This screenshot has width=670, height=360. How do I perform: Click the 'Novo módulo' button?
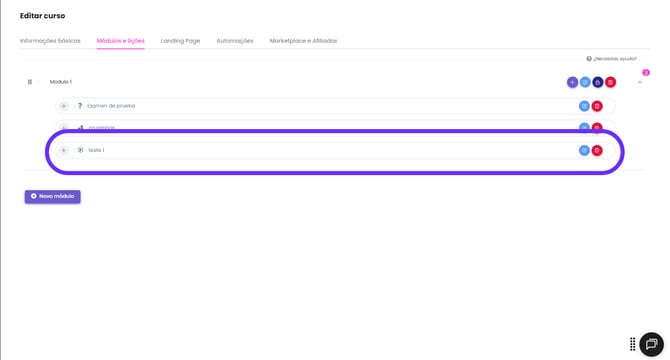(x=53, y=196)
